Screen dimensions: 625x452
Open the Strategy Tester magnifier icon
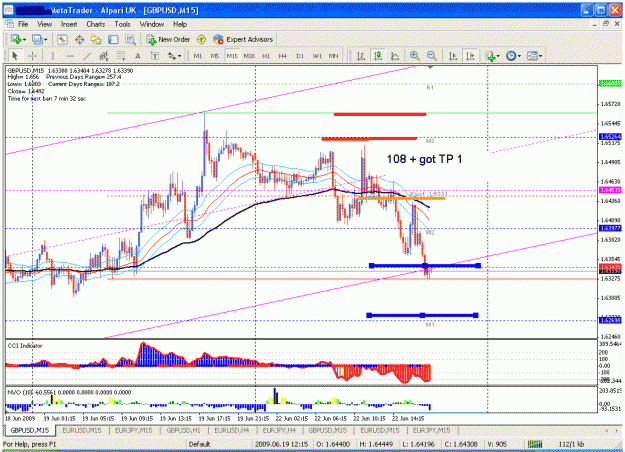click(x=130, y=39)
